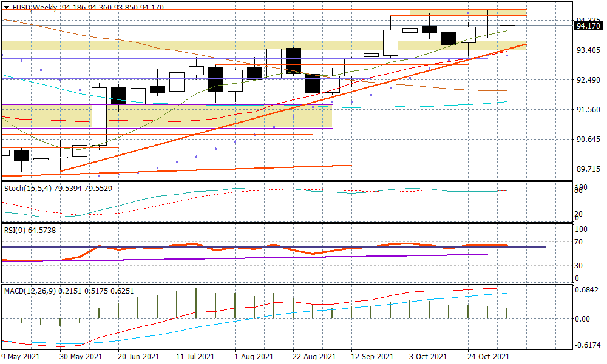Click price axis value 93.405
Viewport: 607px width, 364px height.
[x=589, y=50]
